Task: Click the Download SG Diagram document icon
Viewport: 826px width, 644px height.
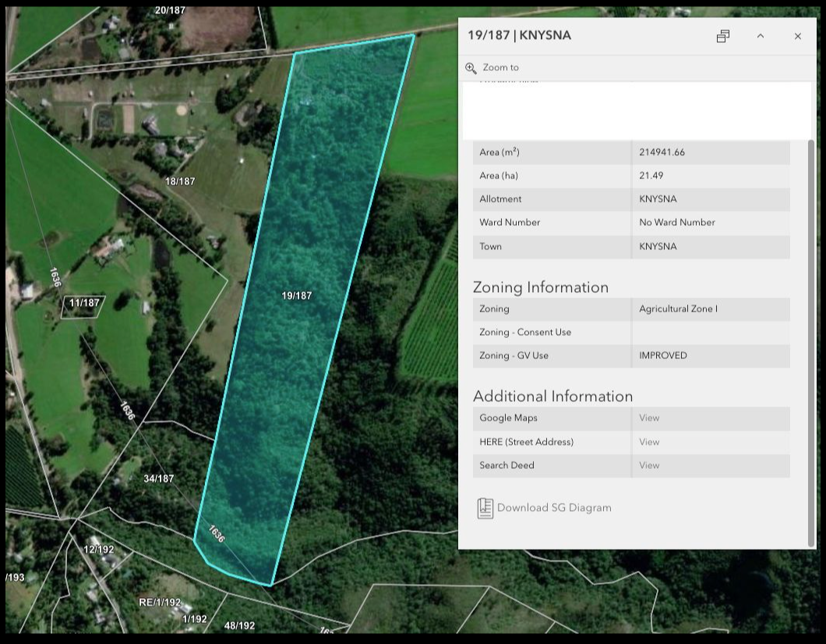Action: [x=485, y=508]
